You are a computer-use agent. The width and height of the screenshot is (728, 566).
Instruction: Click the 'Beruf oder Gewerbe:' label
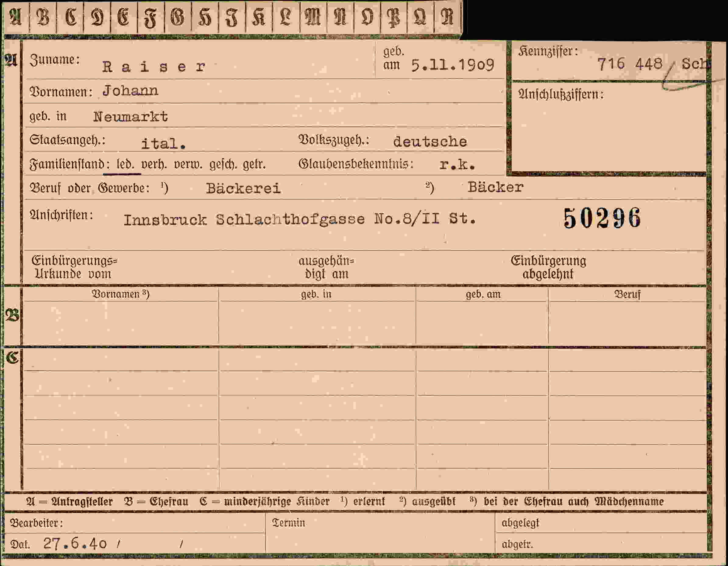(x=90, y=188)
